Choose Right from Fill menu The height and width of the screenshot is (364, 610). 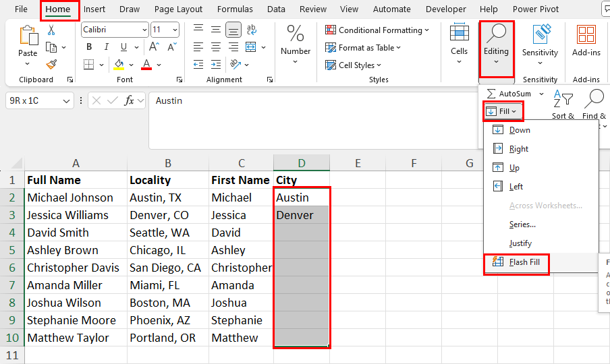click(x=541, y=149)
